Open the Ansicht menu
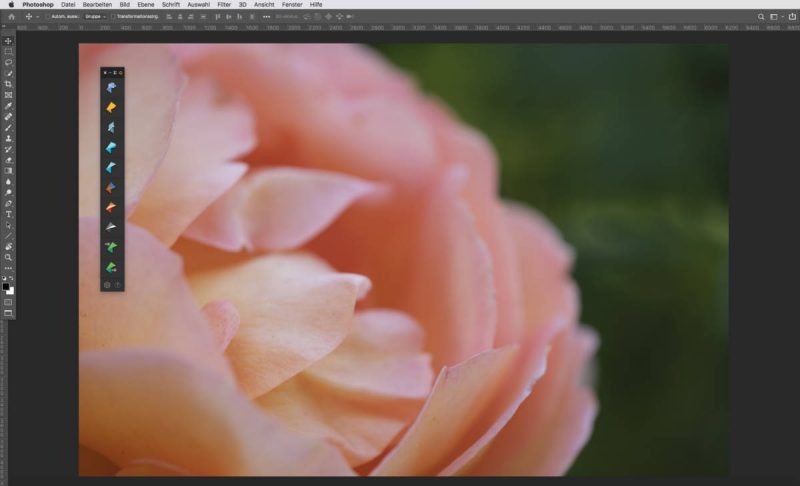 pos(264,5)
